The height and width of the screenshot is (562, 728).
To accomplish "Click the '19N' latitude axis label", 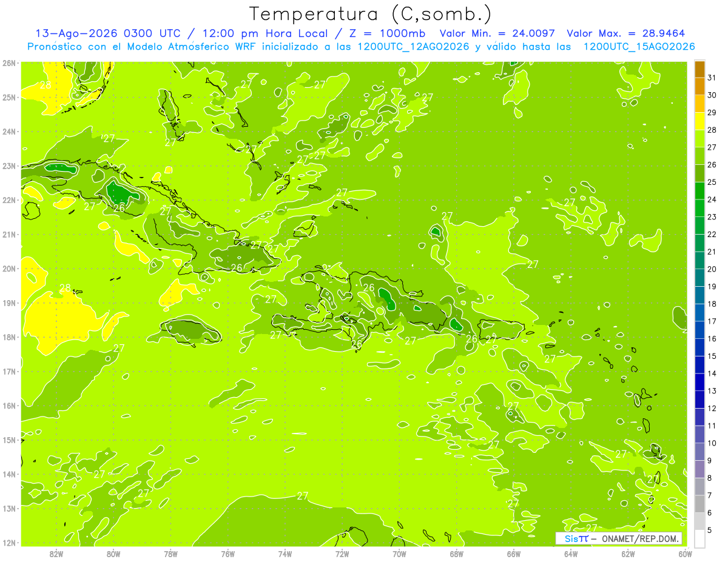I will (10, 303).
